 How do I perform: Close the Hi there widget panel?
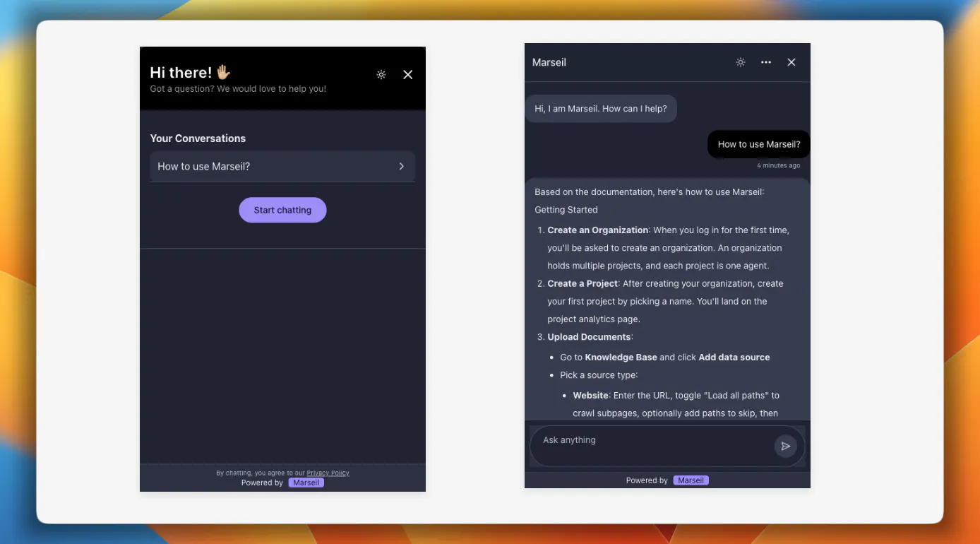pyautogui.click(x=408, y=75)
